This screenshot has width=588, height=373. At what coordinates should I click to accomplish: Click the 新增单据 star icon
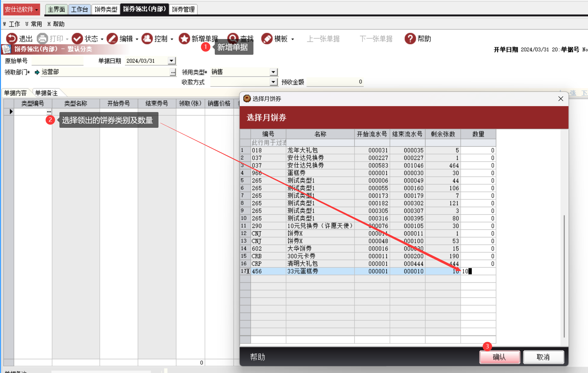184,39
